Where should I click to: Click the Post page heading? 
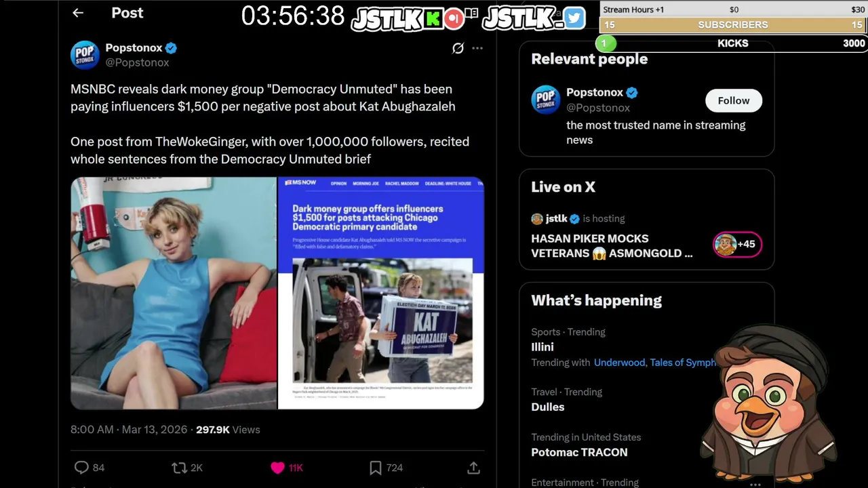127,13
